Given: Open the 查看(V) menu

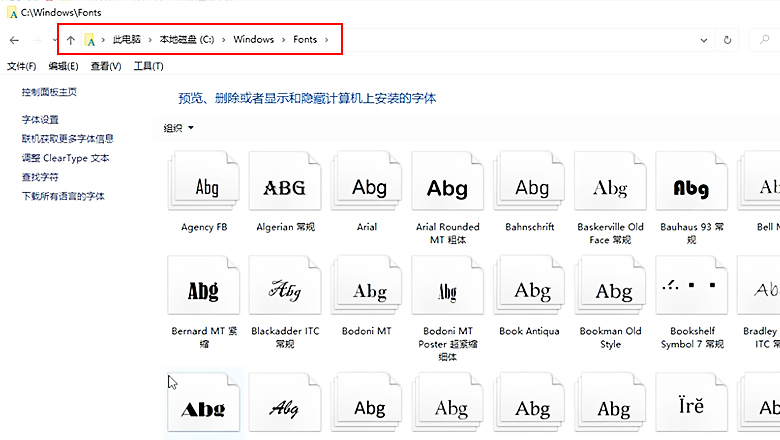Looking at the screenshot, I should click(106, 66).
